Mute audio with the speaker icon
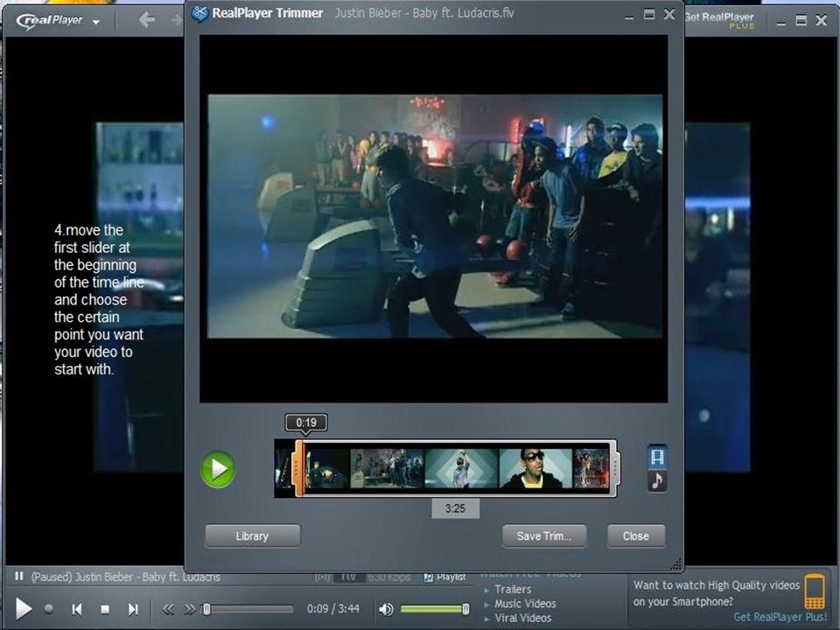This screenshot has height=630, width=840. [x=386, y=609]
